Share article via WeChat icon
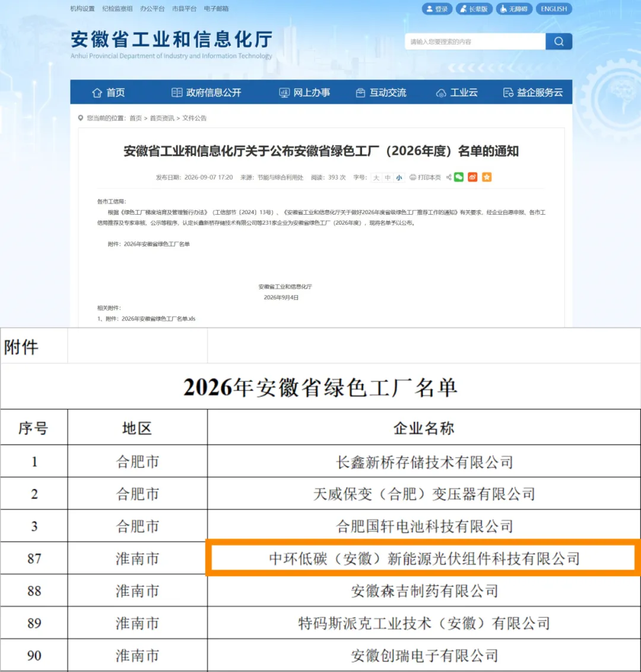Image resolution: width=641 pixels, height=672 pixels. pyautogui.click(x=459, y=177)
